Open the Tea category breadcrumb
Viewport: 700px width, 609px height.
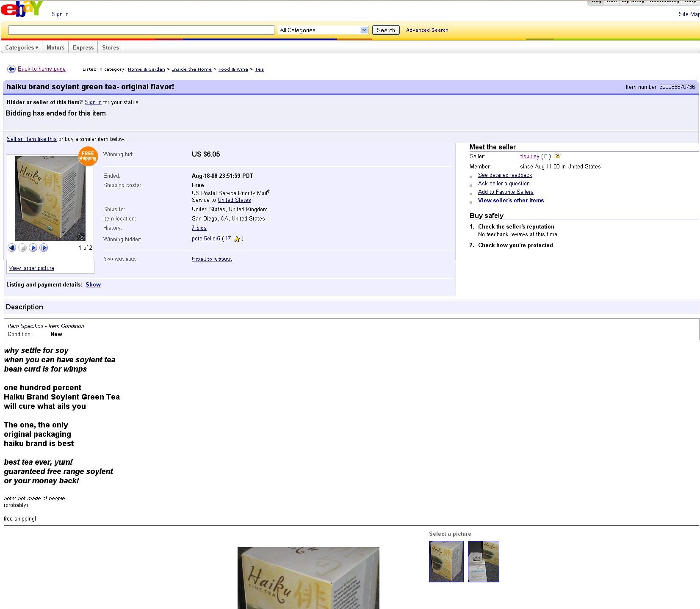click(x=259, y=69)
